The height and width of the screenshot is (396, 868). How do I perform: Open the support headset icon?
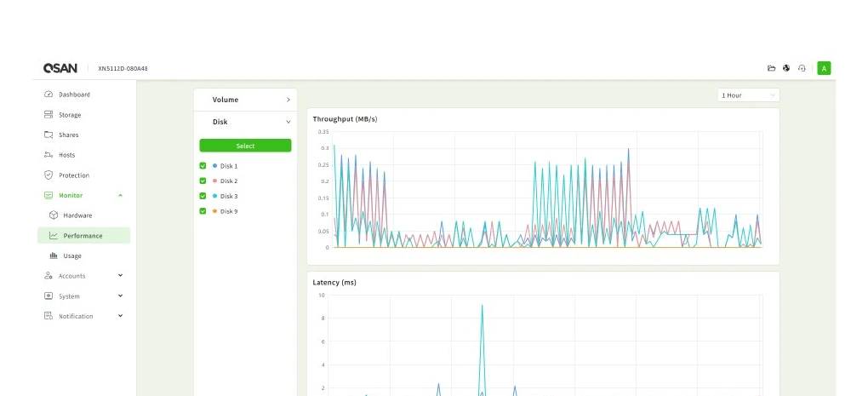801,68
